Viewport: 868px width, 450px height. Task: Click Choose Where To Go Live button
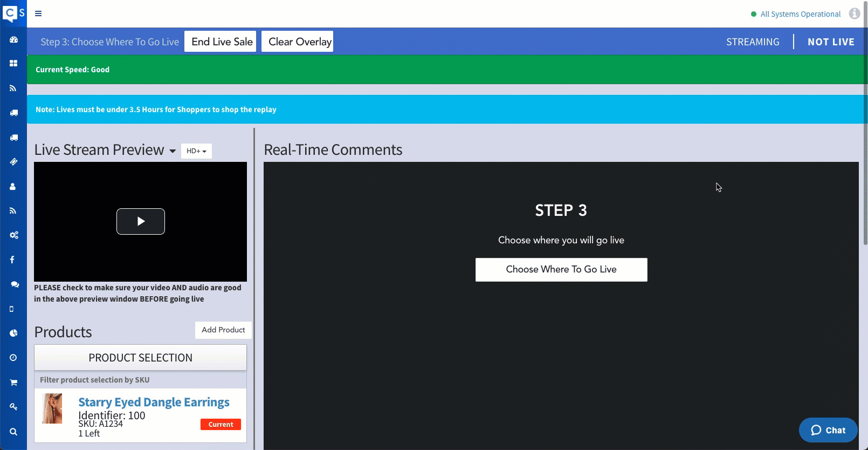(x=561, y=269)
